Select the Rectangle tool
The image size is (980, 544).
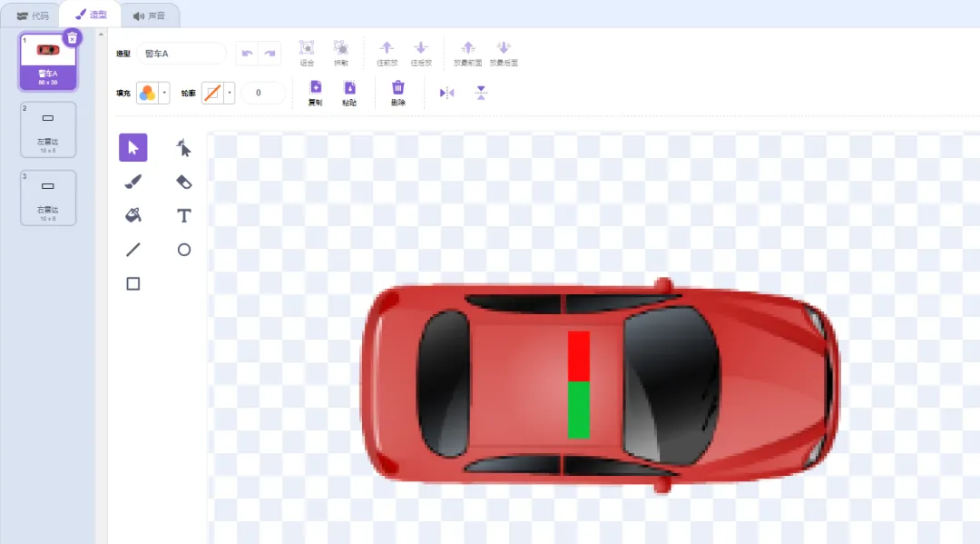coord(133,284)
